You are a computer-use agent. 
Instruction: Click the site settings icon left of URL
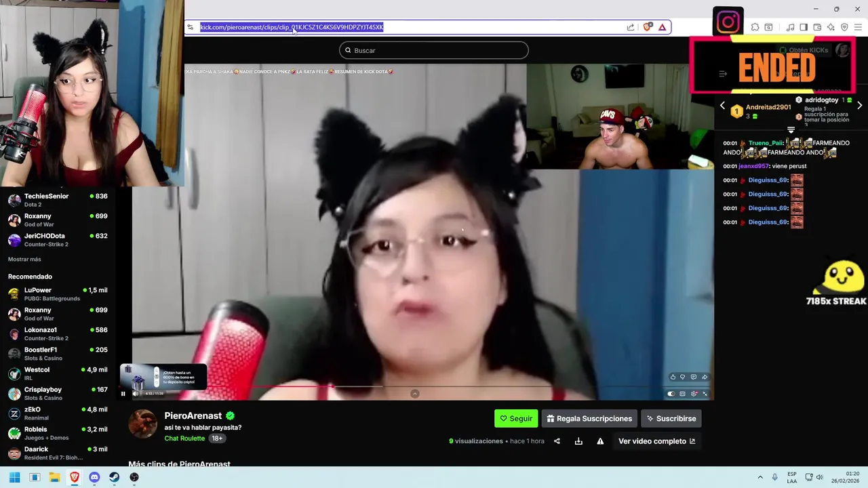191,27
